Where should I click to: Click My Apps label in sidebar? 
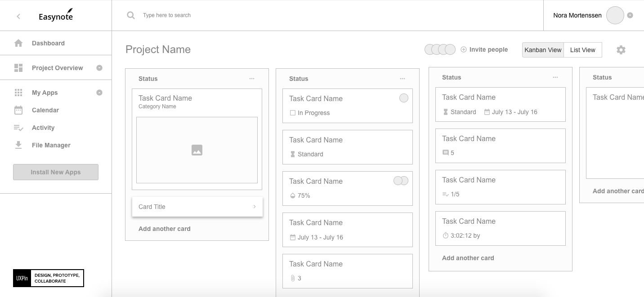tap(45, 93)
